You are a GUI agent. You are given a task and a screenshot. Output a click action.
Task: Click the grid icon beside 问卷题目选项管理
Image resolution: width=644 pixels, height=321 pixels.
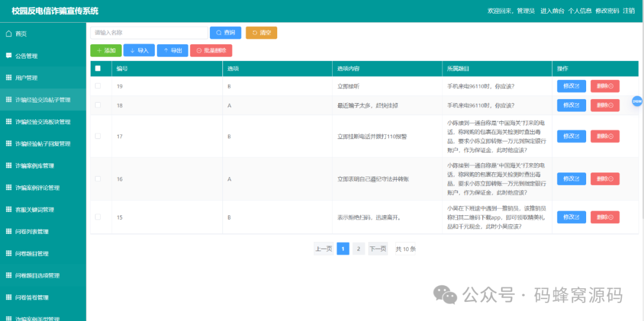pyautogui.click(x=8, y=276)
